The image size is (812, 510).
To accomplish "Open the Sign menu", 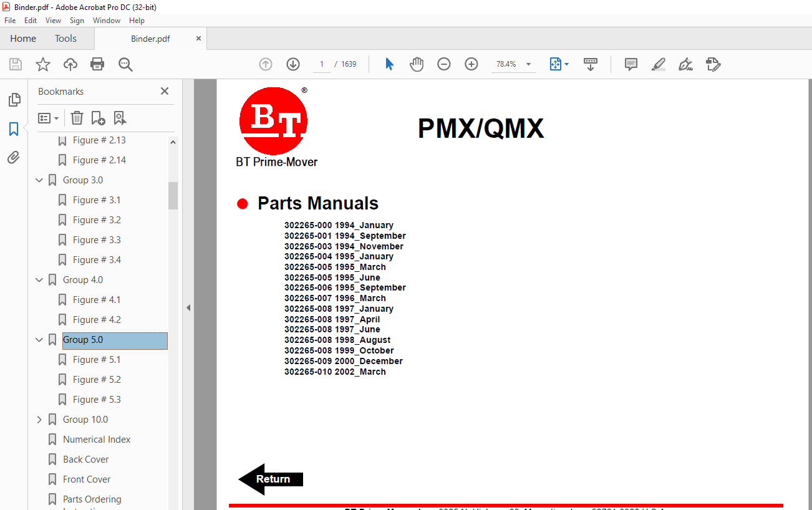I will click(77, 21).
